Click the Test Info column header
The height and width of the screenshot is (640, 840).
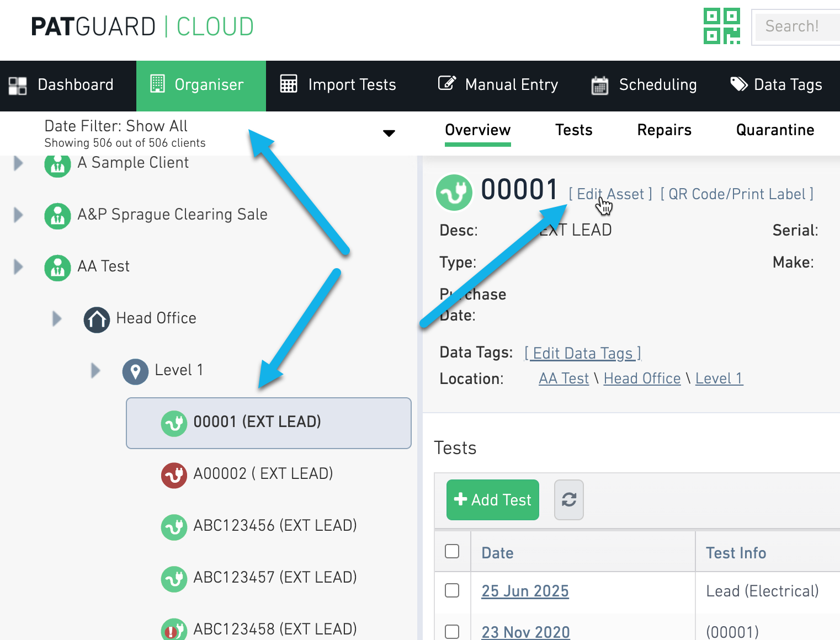[736, 553]
